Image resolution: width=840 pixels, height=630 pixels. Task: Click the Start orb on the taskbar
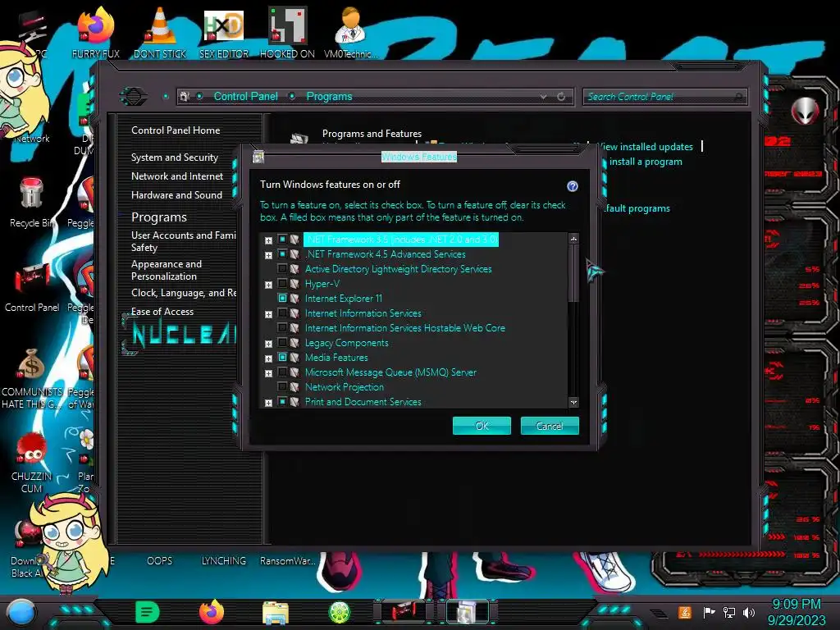pyautogui.click(x=21, y=612)
